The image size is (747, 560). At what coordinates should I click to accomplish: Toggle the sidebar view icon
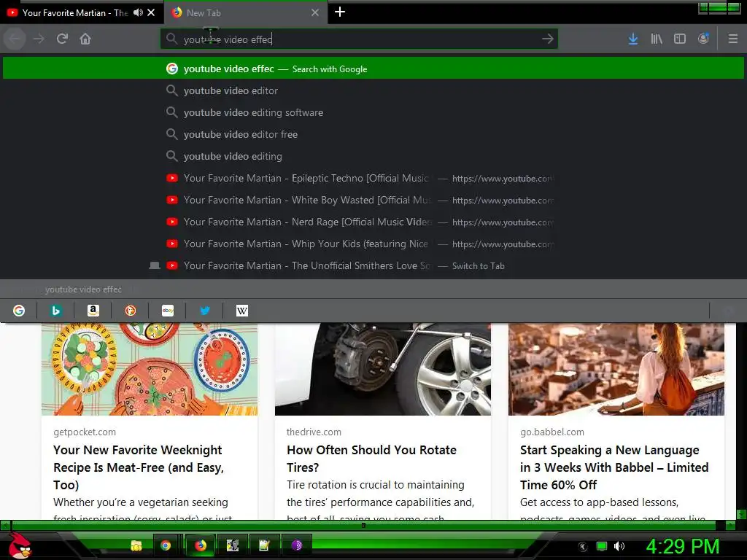680,39
